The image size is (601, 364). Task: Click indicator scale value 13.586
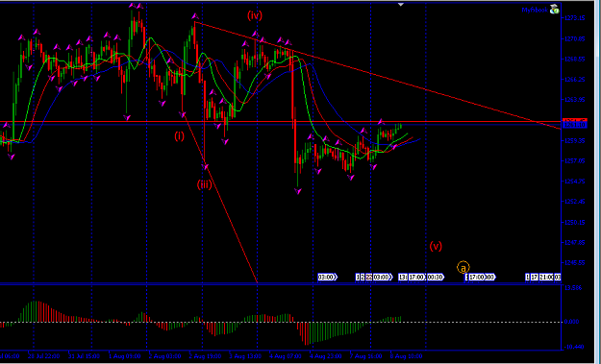pos(573,287)
